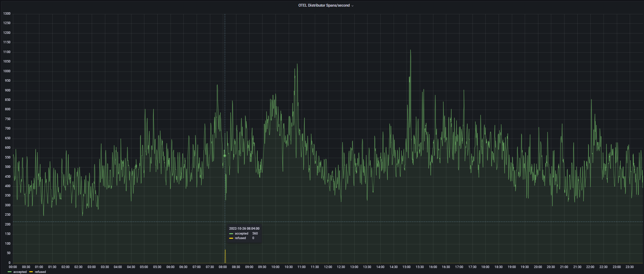Click the 250 y-axis label
This screenshot has width=644, height=274.
point(8,215)
